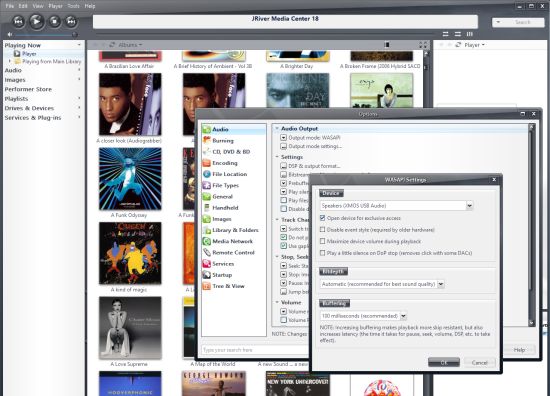The height and width of the screenshot is (396, 550).
Task: Close the WASAPI Settings dialog
Action: point(494,180)
